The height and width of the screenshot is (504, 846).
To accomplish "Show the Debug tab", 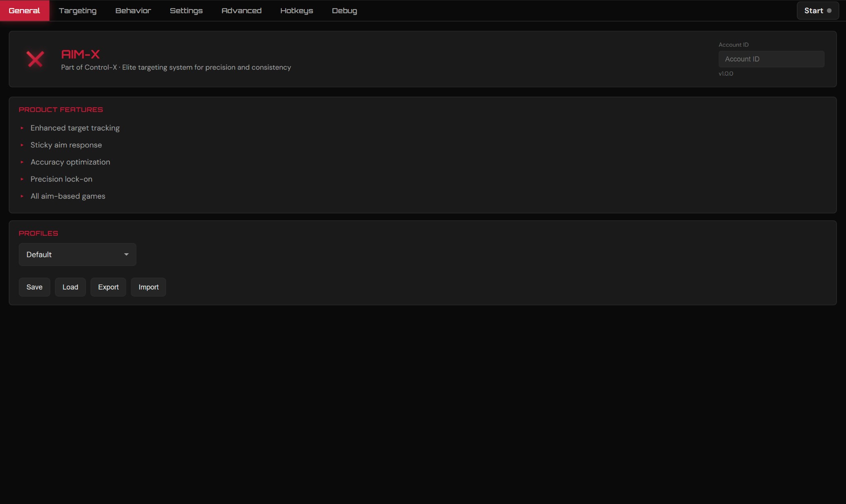I will (344, 11).
